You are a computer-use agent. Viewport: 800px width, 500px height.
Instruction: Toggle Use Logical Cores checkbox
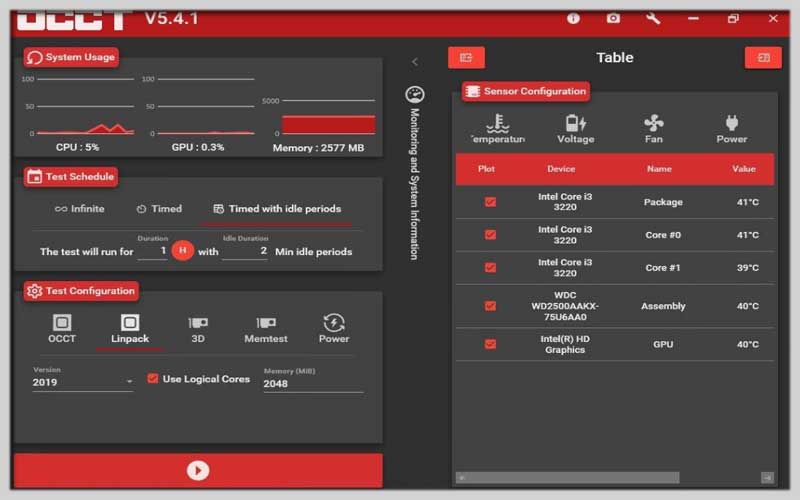152,379
